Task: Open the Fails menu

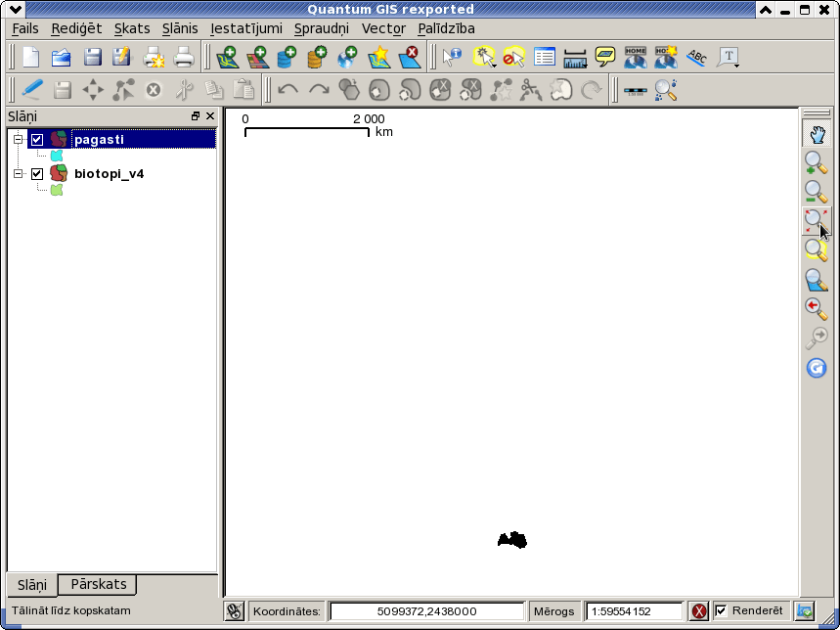Action: [x=25, y=28]
